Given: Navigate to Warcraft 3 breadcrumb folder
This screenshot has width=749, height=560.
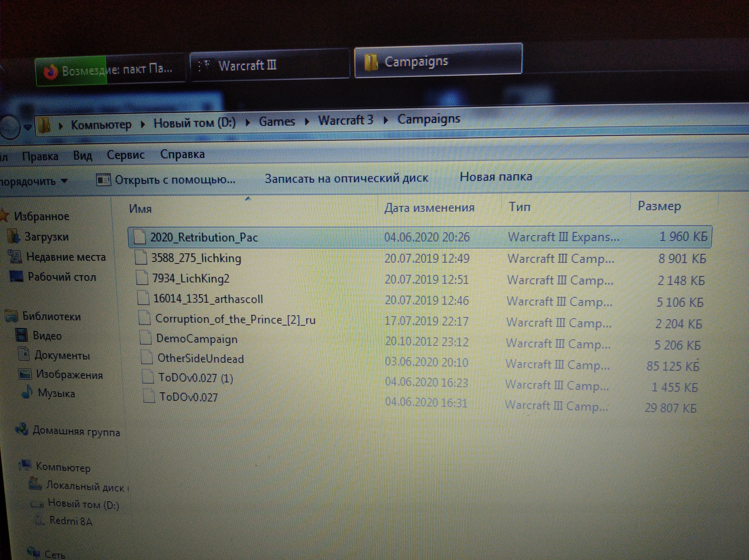Looking at the screenshot, I should (x=345, y=120).
